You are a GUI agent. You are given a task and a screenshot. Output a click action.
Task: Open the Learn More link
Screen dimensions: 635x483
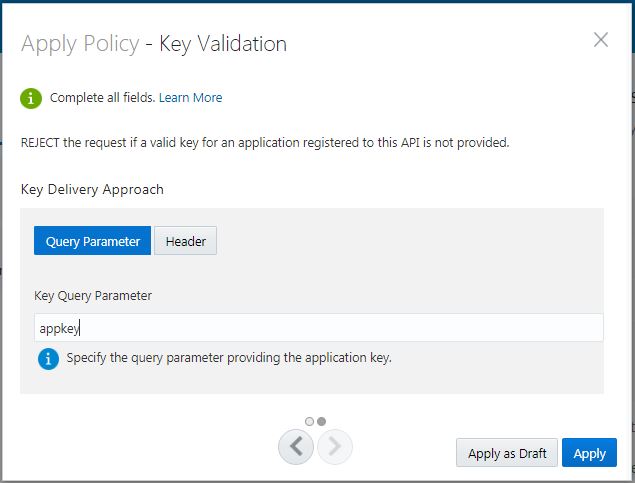click(x=190, y=98)
